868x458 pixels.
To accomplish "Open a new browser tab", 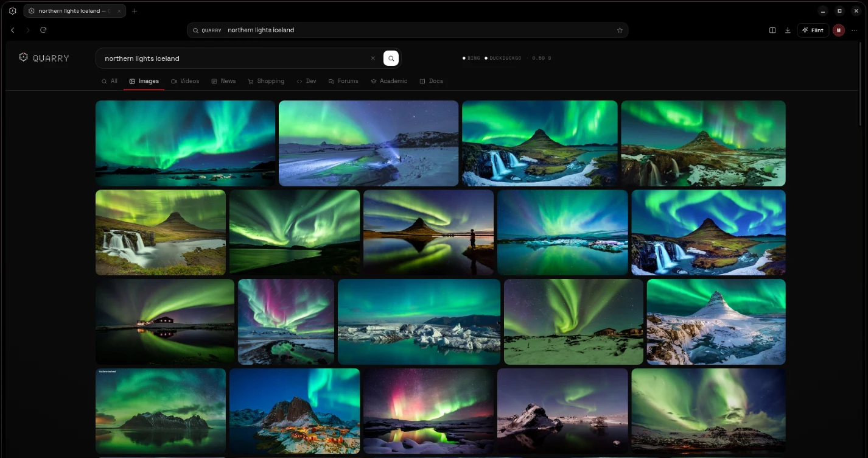I will click(x=135, y=11).
